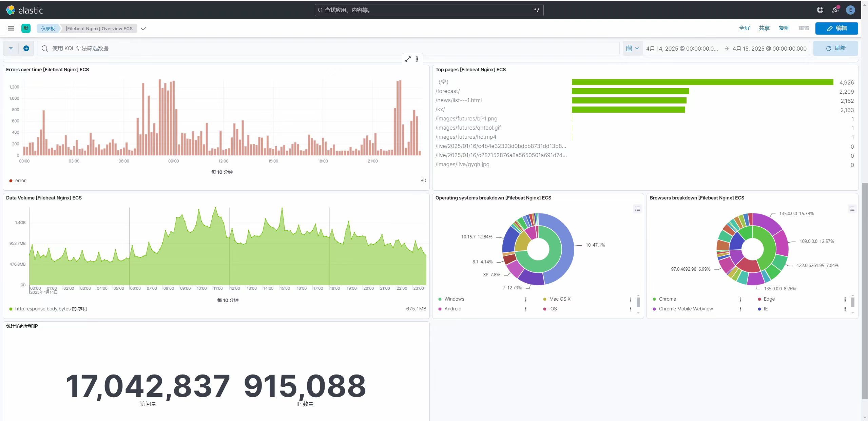Maximize the Errors over time panel

408,59
